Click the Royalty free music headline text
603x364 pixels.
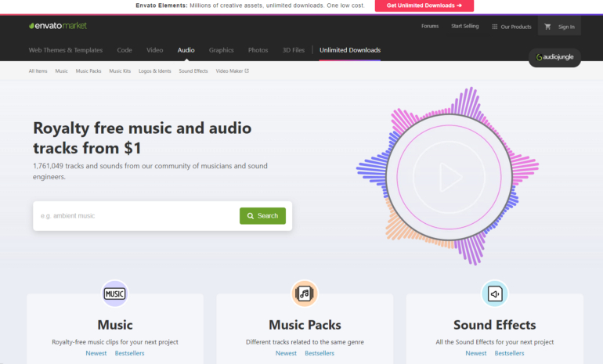pos(143,138)
